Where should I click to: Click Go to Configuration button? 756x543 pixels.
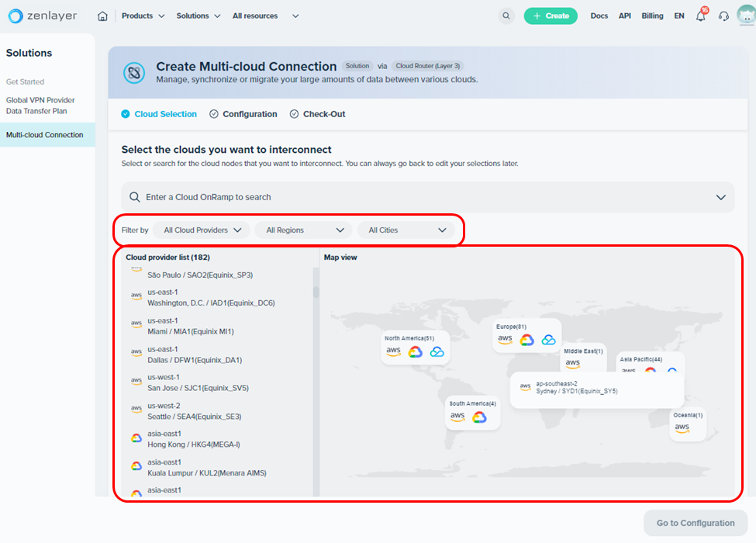696,523
